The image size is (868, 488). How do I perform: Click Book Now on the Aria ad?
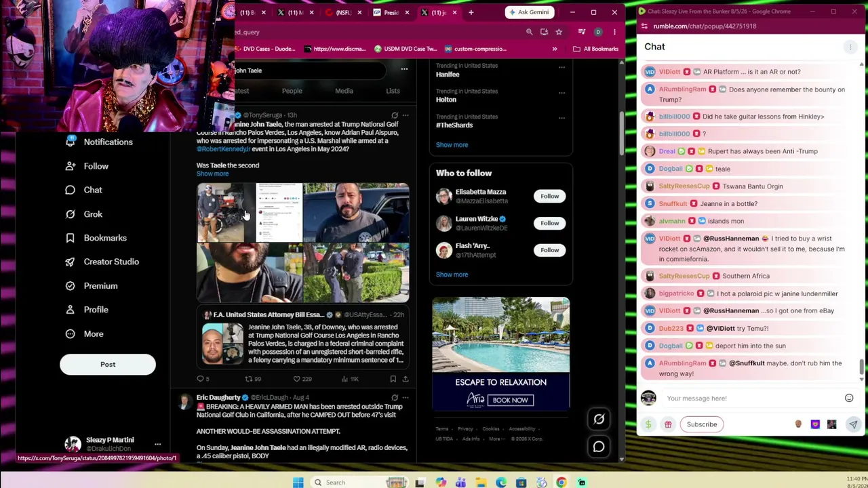[x=510, y=400]
